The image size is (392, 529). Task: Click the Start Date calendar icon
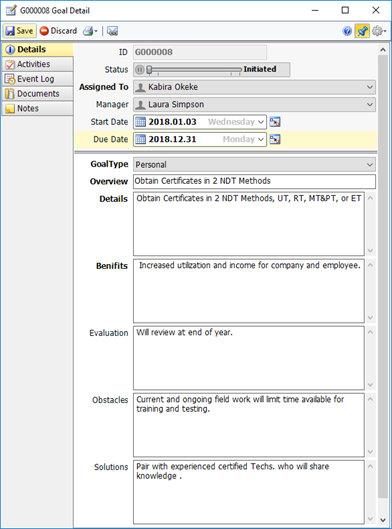pos(140,122)
